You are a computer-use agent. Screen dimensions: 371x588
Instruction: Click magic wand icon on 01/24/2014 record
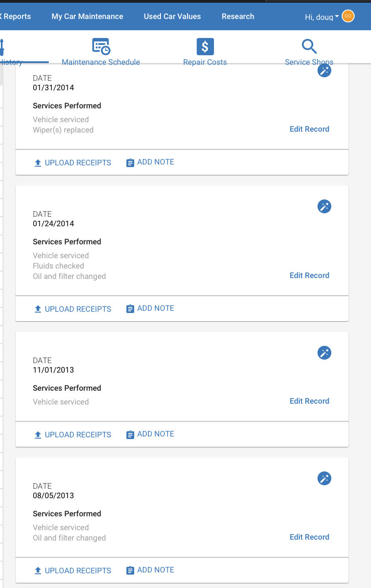324,206
